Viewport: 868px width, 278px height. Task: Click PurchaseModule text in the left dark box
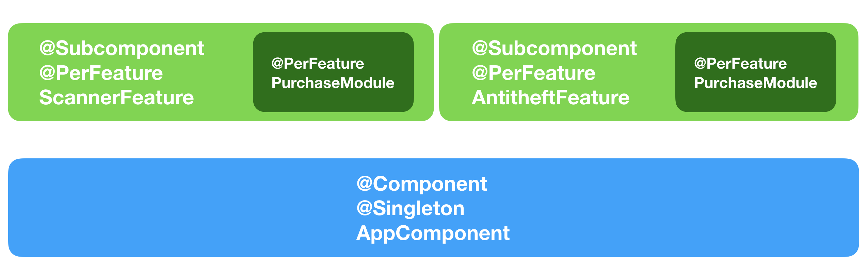[x=333, y=83]
